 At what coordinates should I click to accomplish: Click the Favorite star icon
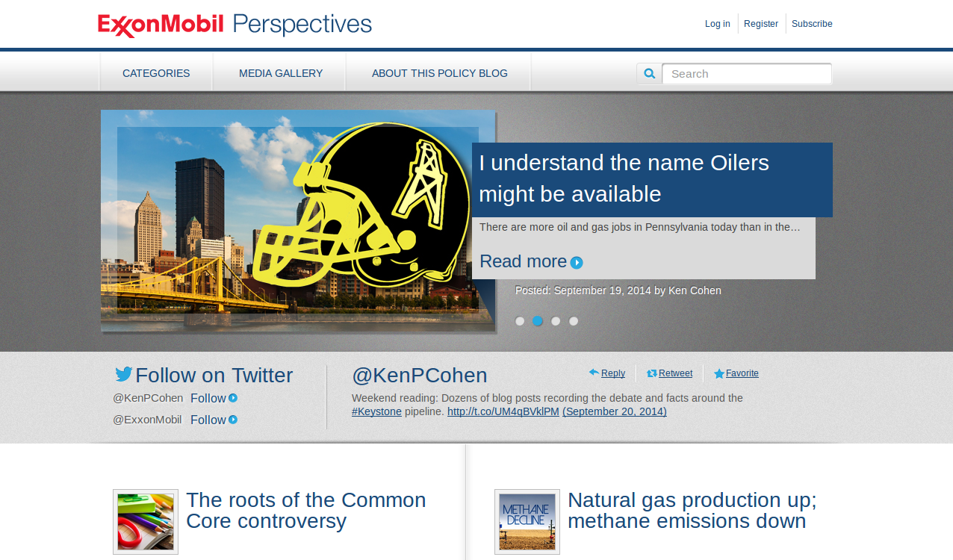(719, 373)
